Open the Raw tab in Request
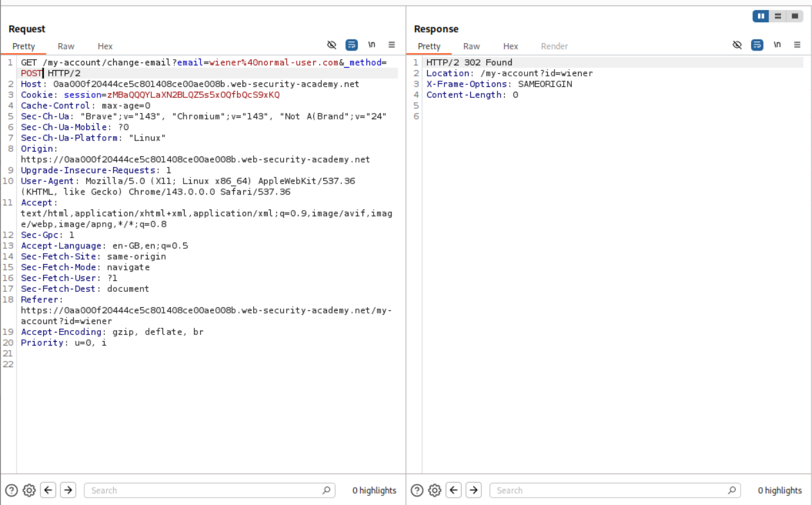Screen dimensions: 812x505 click(x=66, y=46)
